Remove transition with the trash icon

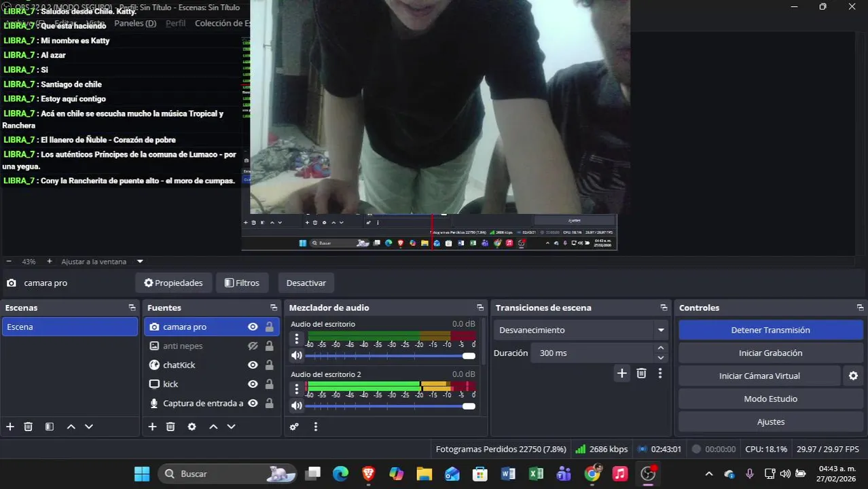[x=641, y=373]
